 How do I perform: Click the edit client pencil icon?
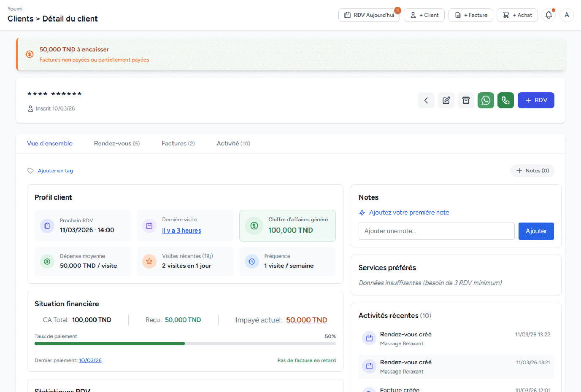446,100
